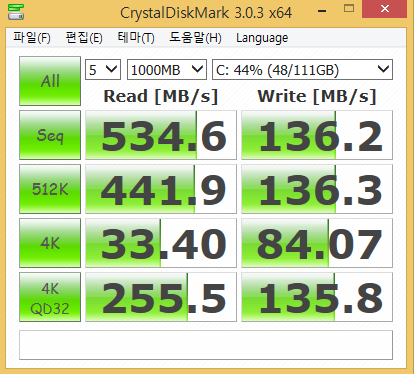
Task: Click the Seq read result 534.6
Action: [x=161, y=135]
